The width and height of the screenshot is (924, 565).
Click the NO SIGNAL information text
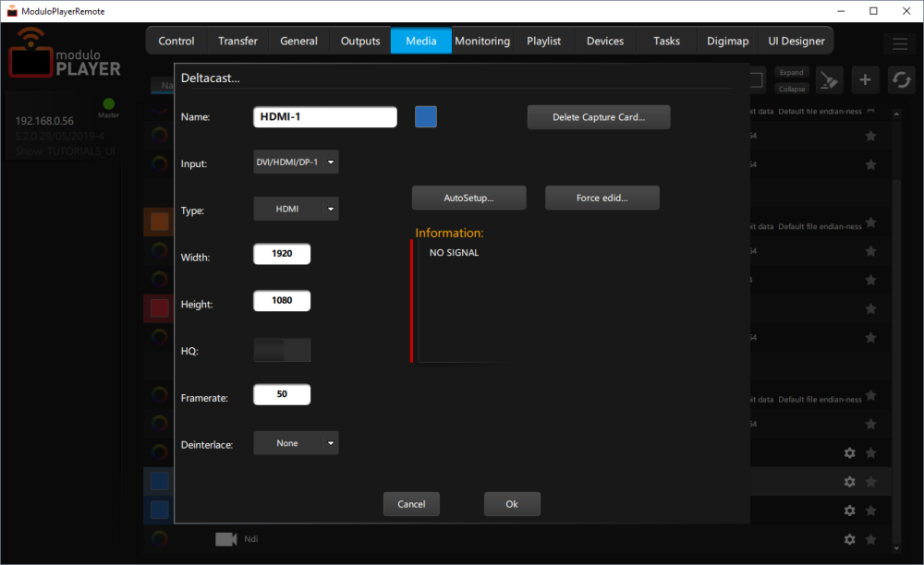[455, 252]
